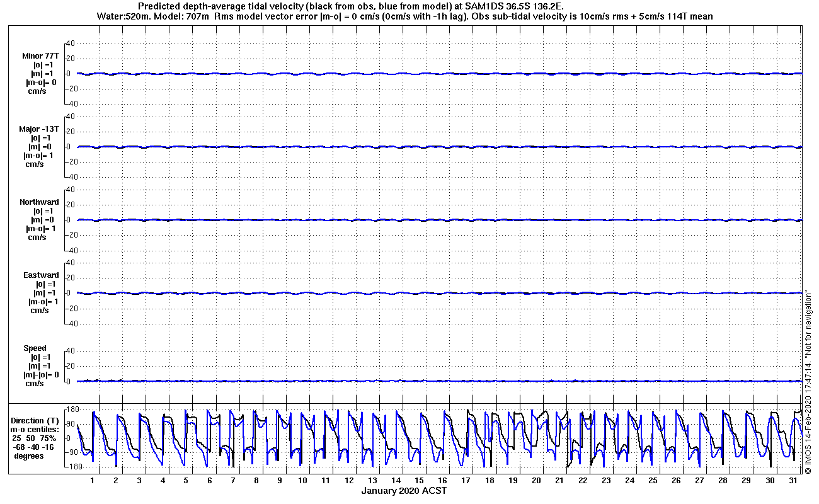
Task: Click day tick label 1 on the time axis
Action: pos(93,481)
